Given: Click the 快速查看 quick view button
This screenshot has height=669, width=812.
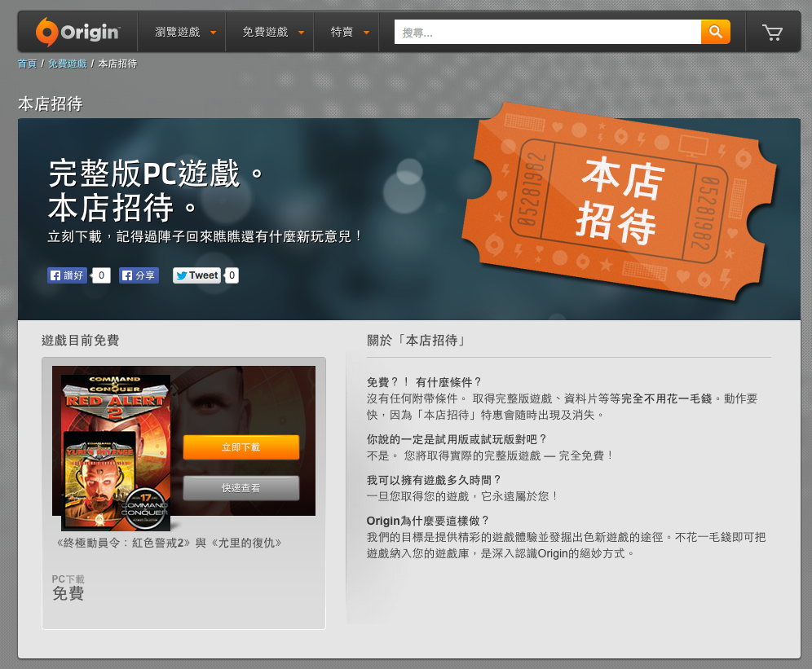Looking at the screenshot, I should [241, 488].
